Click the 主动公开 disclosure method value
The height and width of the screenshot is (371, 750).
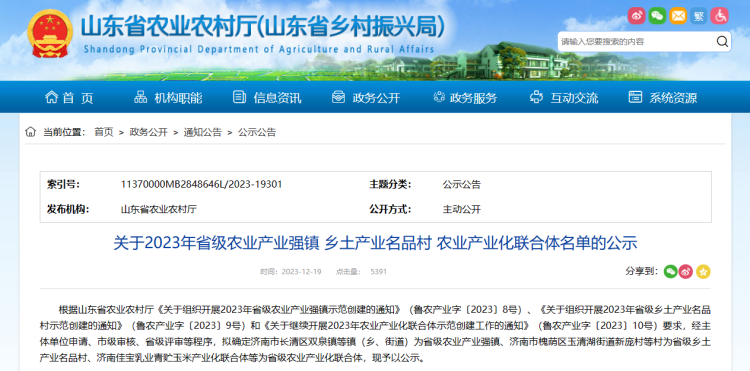click(462, 209)
